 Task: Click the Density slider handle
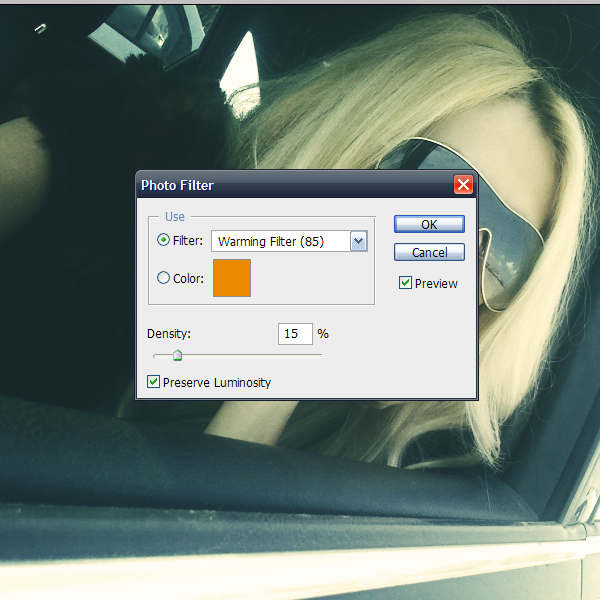[x=177, y=355]
